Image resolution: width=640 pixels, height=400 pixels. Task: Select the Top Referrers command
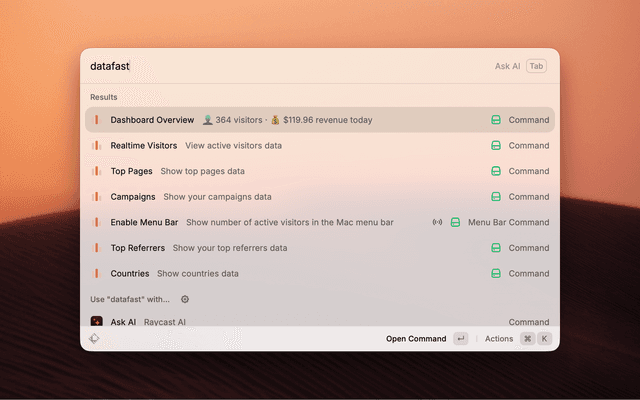click(x=138, y=248)
